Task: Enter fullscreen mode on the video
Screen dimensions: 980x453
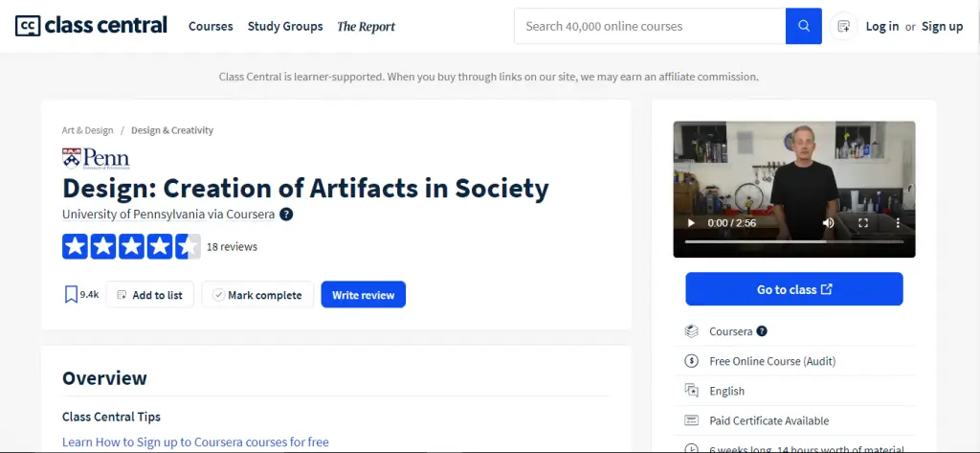Action: (x=862, y=223)
